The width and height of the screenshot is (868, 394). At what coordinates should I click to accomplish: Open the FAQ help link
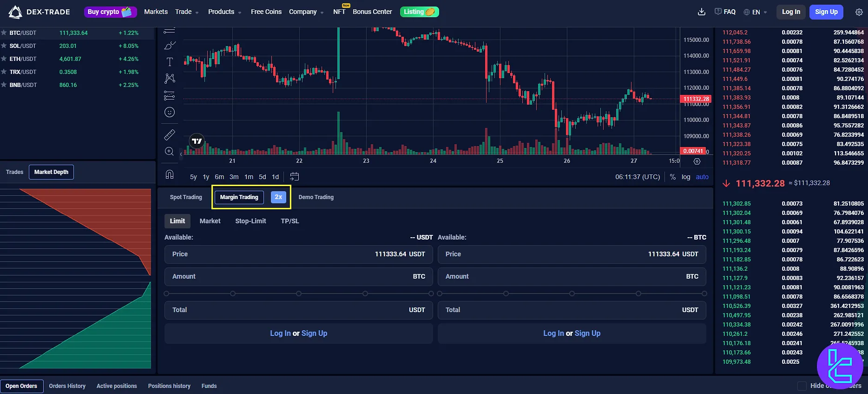point(725,12)
